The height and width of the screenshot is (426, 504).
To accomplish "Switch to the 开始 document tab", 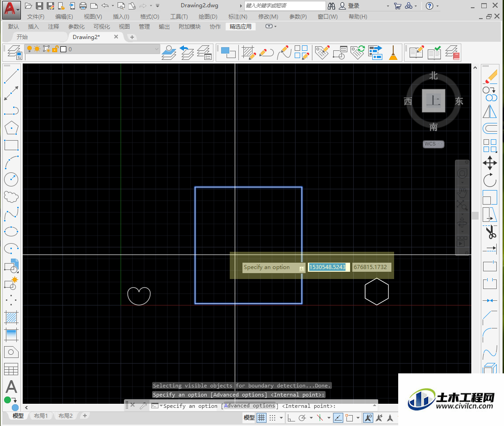I will pos(22,37).
